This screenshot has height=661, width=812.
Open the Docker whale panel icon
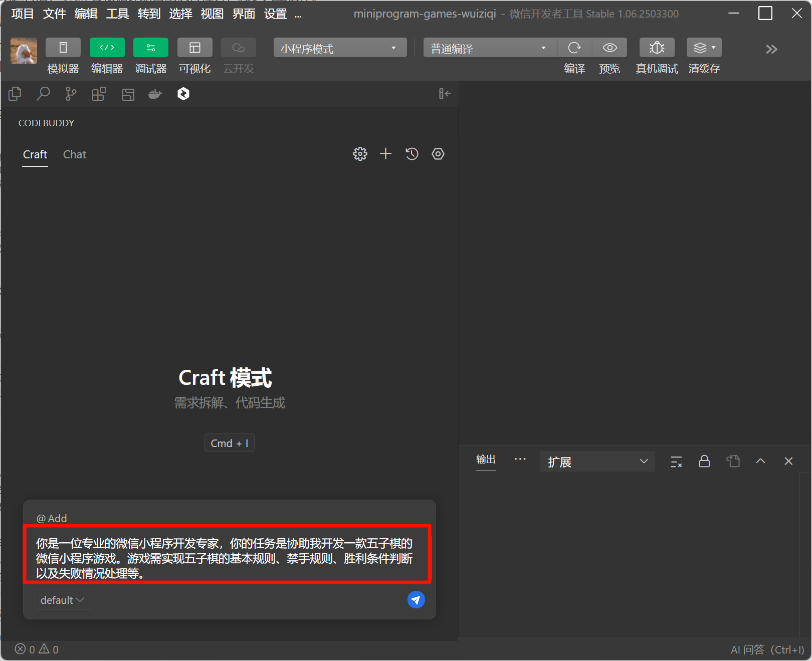pyautogui.click(x=155, y=94)
